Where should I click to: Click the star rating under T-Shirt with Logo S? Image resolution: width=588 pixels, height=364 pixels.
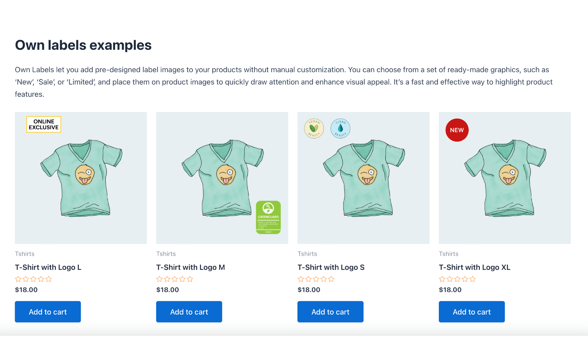click(x=316, y=279)
